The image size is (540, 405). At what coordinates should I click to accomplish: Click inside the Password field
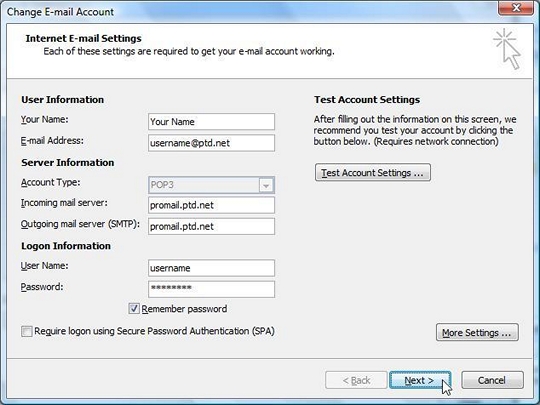coord(211,289)
